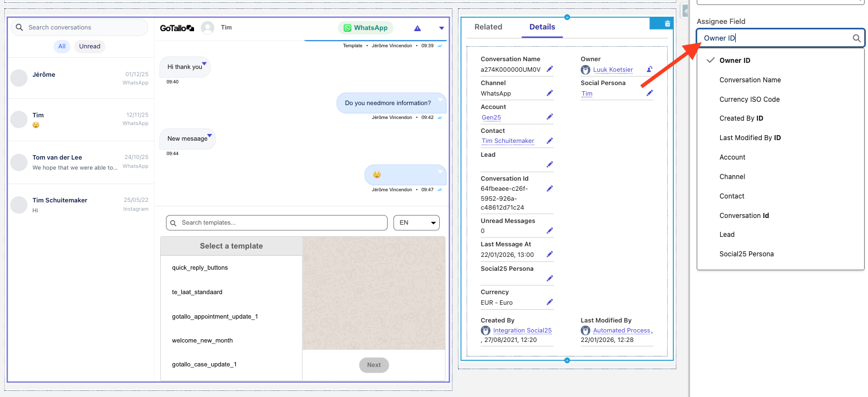Viewport: 868px width, 397px height.
Task: Click the delete trash icon on Details panel
Action: [667, 23]
